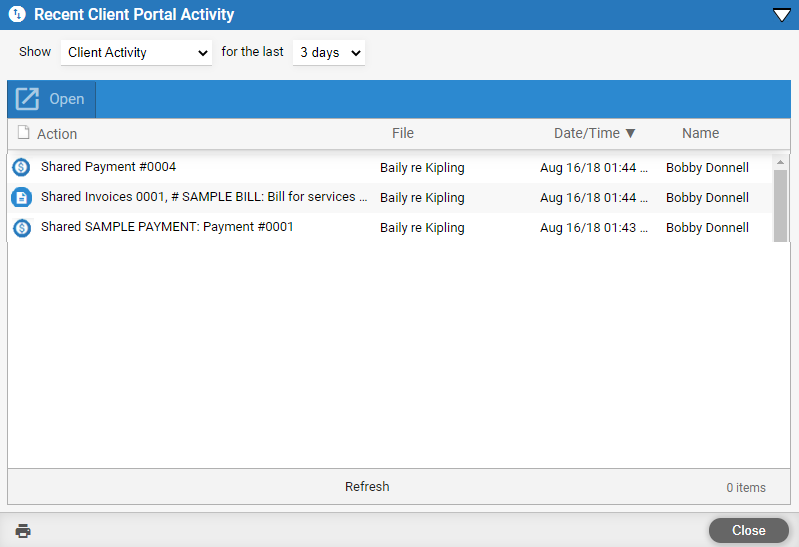The image size is (799, 547).
Task: Sort by the Action column header
Action: tap(57, 134)
